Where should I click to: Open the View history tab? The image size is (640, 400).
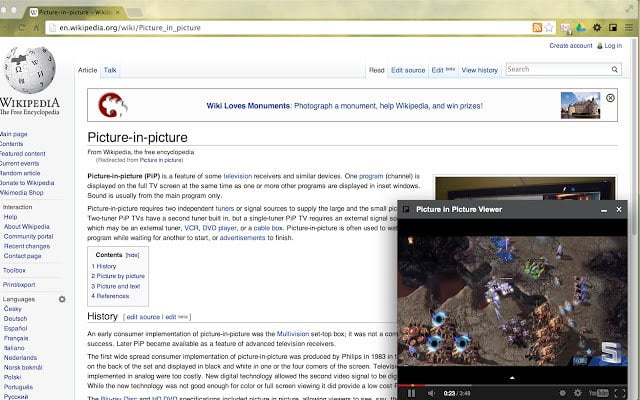pyautogui.click(x=480, y=70)
